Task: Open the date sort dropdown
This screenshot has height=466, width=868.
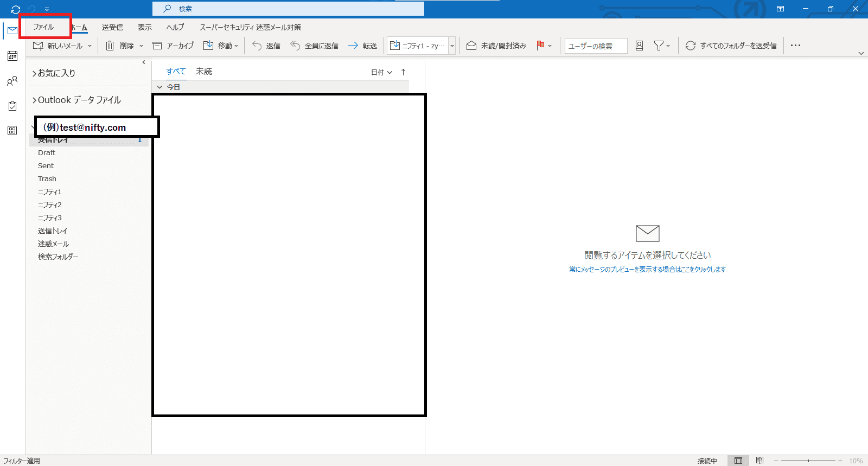Action: pyautogui.click(x=381, y=72)
